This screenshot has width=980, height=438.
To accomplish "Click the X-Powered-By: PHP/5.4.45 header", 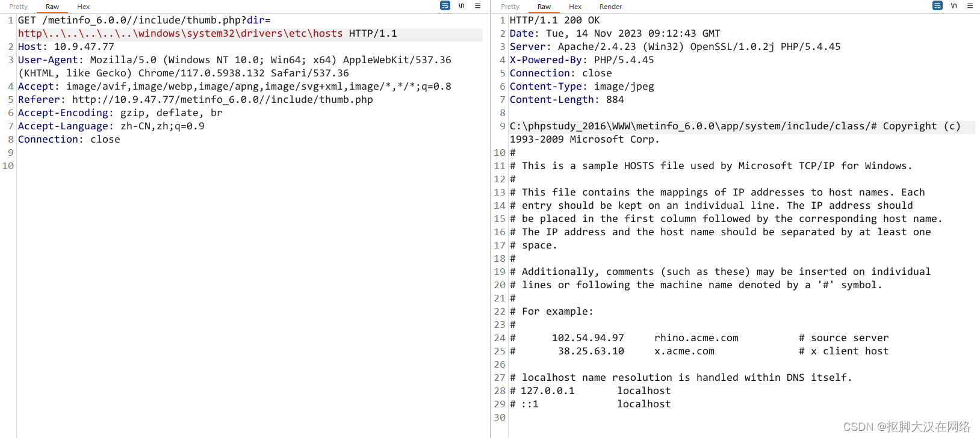I will click(582, 60).
